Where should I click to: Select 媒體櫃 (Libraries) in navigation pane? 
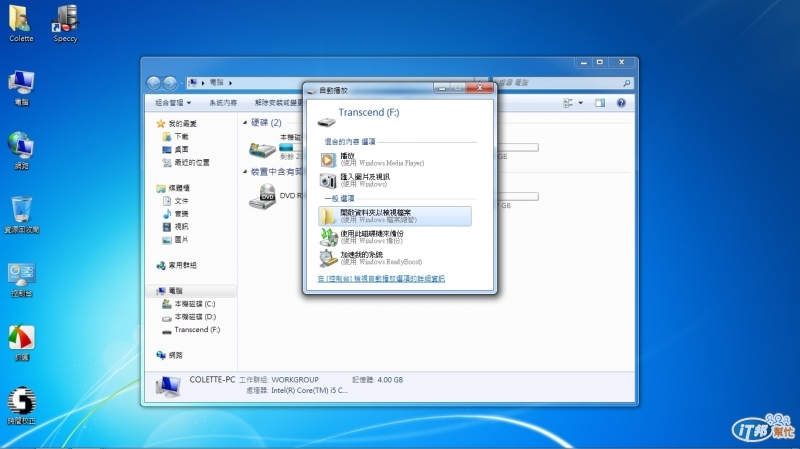(173, 188)
